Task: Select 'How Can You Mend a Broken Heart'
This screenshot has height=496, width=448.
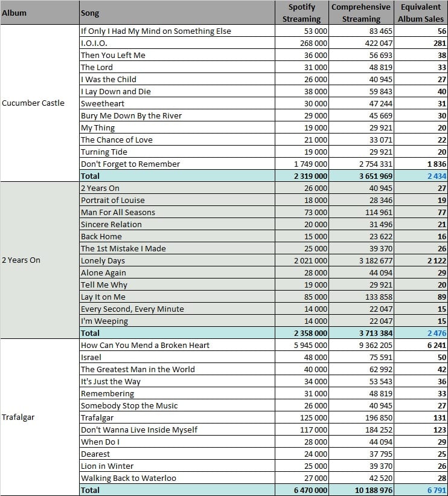Action: coord(177,345)
